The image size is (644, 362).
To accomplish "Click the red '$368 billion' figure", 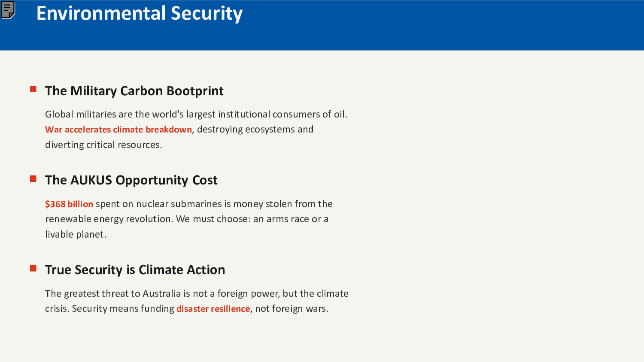I will point(69,204).
